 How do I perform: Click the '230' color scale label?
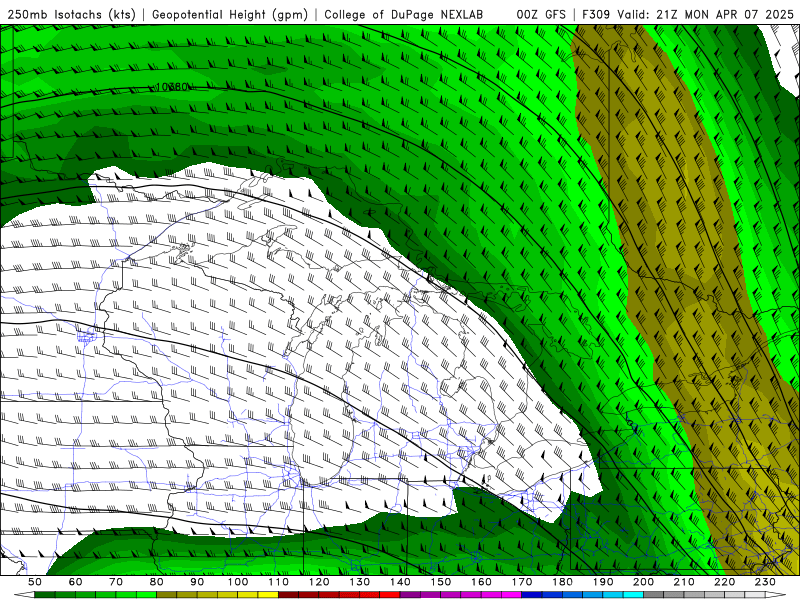pyautogui.click(x=765, y=582)
